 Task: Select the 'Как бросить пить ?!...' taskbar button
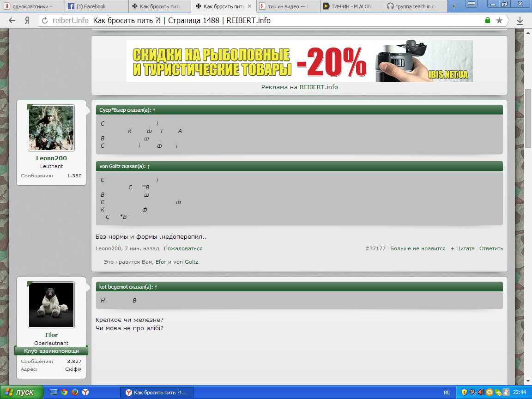(157, 393)
